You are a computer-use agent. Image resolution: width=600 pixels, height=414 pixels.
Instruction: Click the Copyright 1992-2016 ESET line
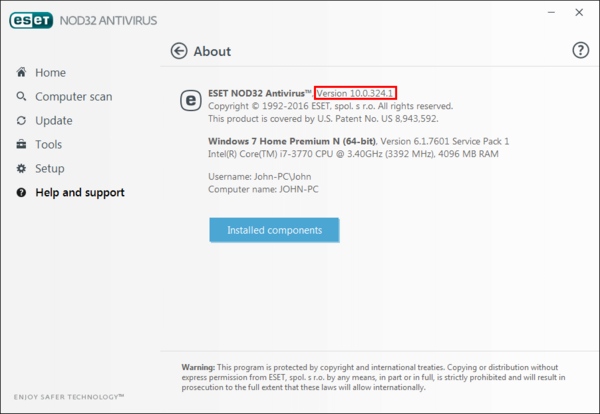[331, 106]
